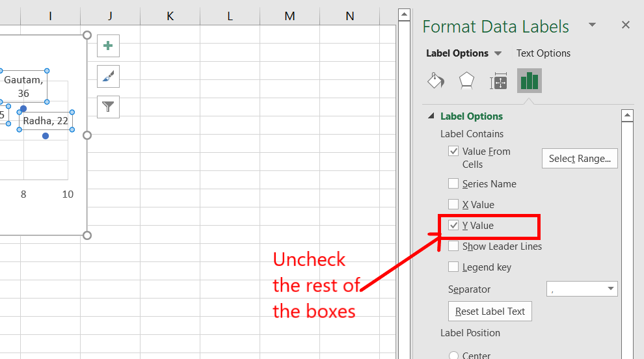This screenshot has width=644, height=359.
Task: Select the Label Options bar chart icon
Action: tap(529, 81)
